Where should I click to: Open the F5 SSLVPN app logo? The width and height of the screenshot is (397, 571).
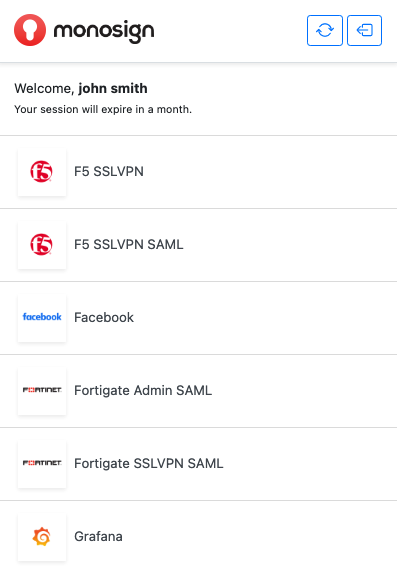[x=42, y=172]
